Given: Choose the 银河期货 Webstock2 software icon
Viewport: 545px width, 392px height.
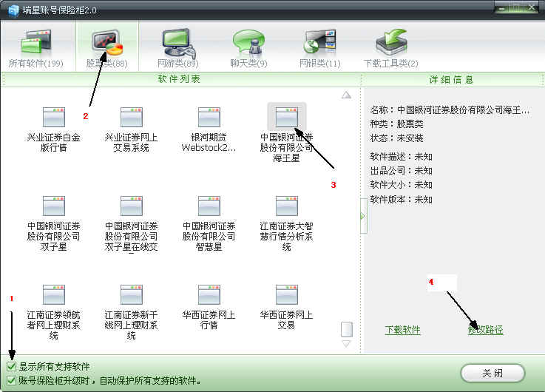Looking at the screenshot, I should pos(209,117).
